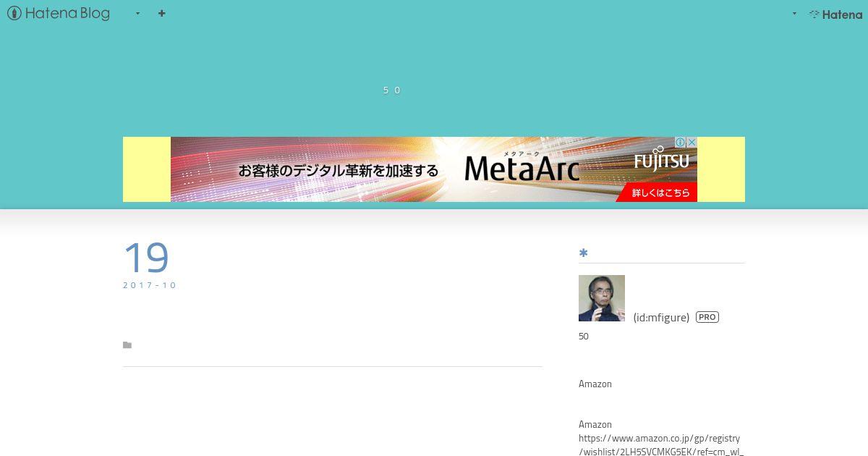The height and width of the screenshot is (456, 868).
Task: Expand the dropdown arrow beside Hatena Blog
Action: click(x=137, y=14)
